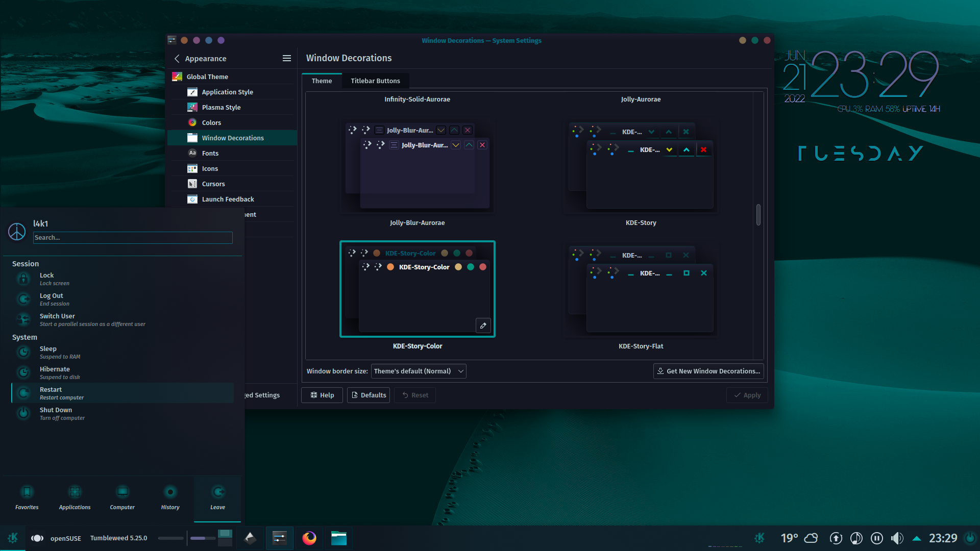Open the Cursors settings page
Image resolution: width=980 pixels, height=551 pixels.
[232, 184]
